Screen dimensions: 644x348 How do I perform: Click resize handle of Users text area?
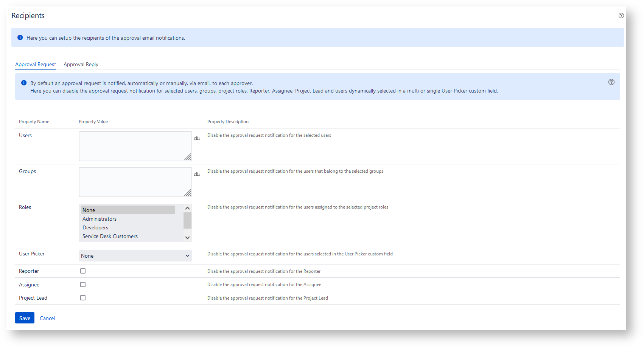(188, 157)
